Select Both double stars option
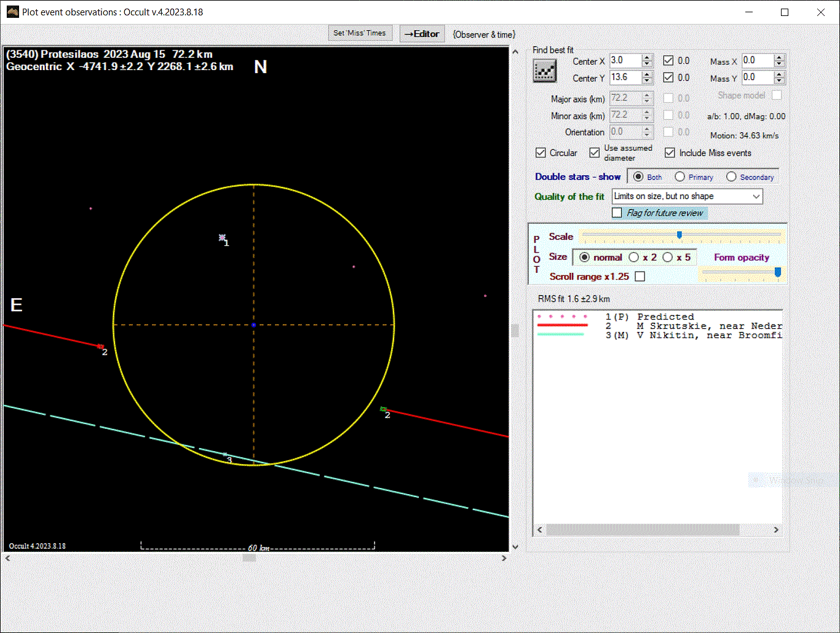This screenshot has height=633, width=840. pos(638,176)
